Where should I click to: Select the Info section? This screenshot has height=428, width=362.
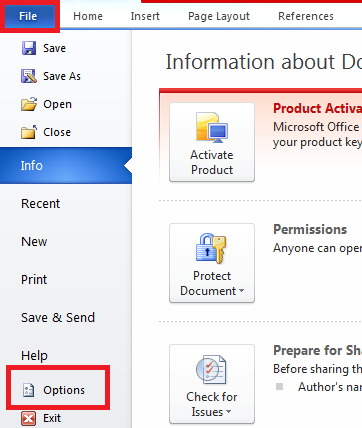[66, 165]
